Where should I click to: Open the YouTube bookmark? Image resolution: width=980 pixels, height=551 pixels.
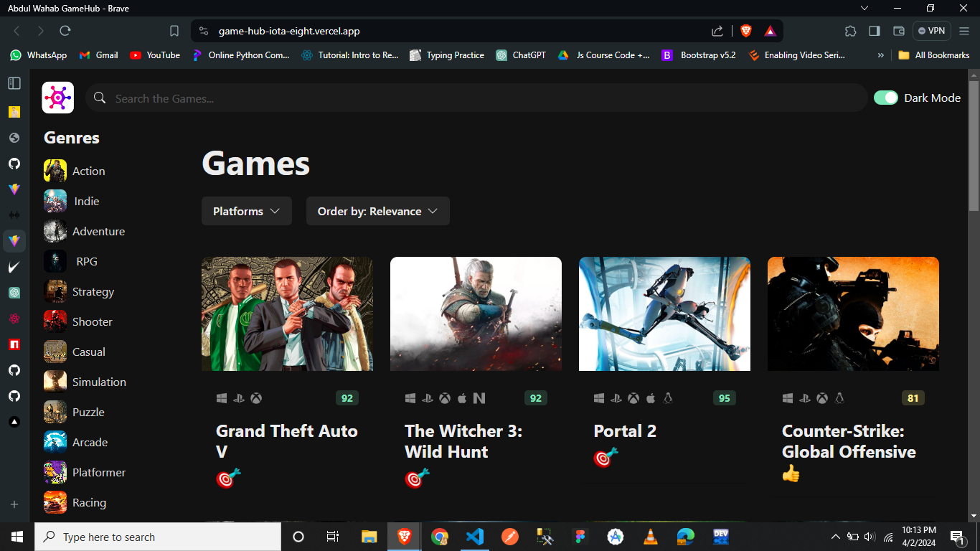(155, 55)
